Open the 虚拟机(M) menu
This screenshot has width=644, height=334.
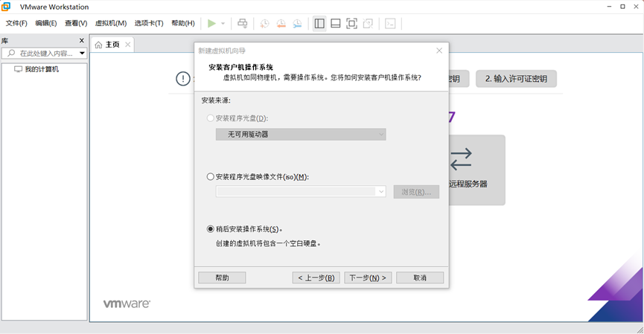click(x=111, y=23)
